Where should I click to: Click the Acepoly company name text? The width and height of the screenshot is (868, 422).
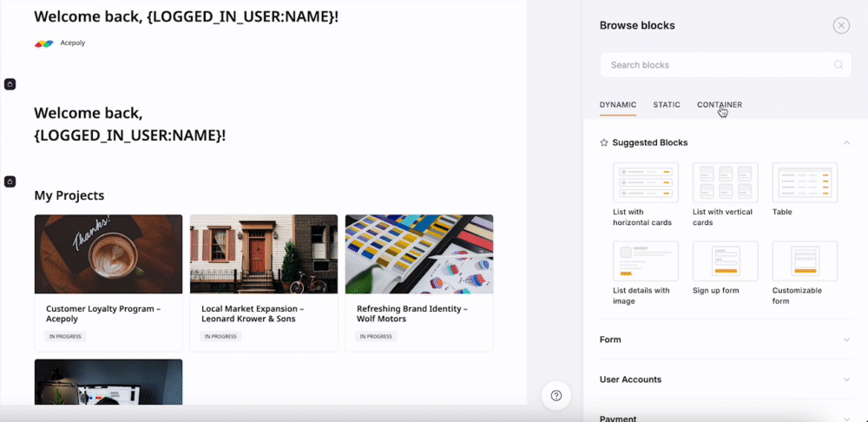click(73, 43)
